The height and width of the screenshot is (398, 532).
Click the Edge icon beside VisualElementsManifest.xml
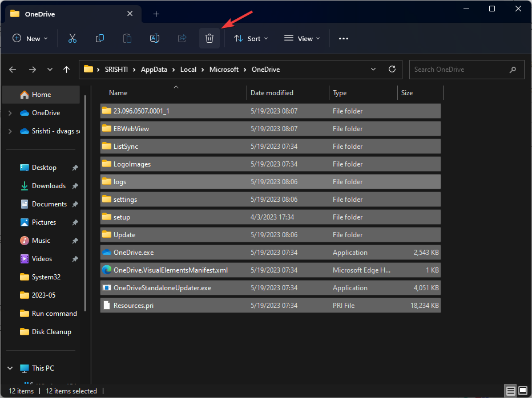pos(107,270)
